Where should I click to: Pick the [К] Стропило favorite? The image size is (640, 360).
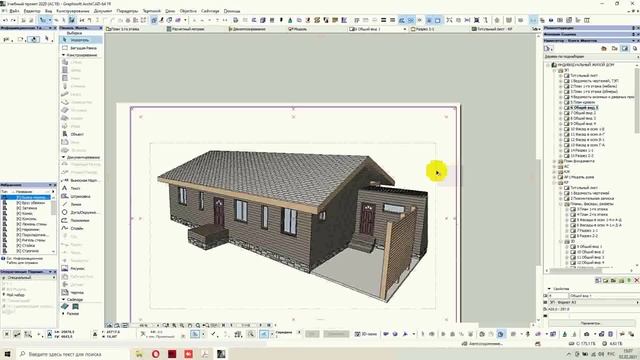(x=28, y=251)
